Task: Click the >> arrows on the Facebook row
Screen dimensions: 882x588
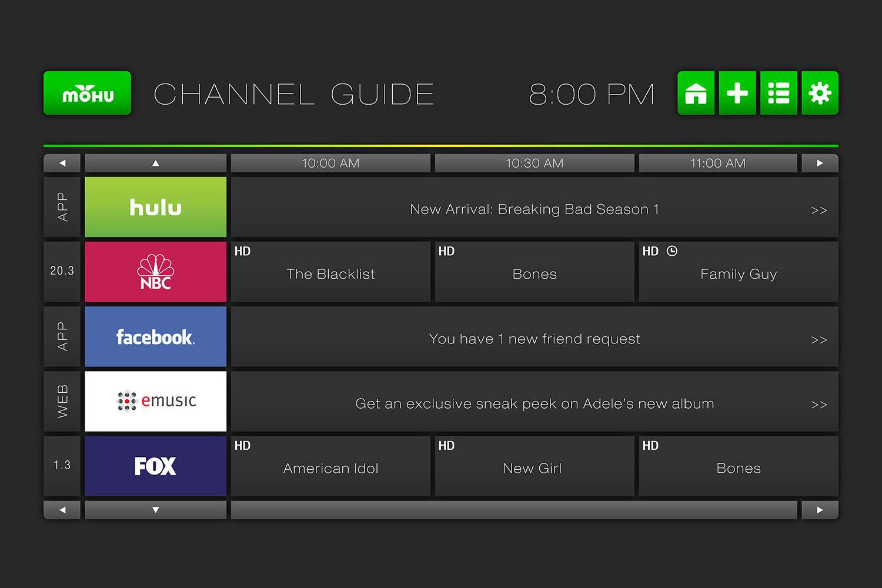Action: click(x=818, y=340)
